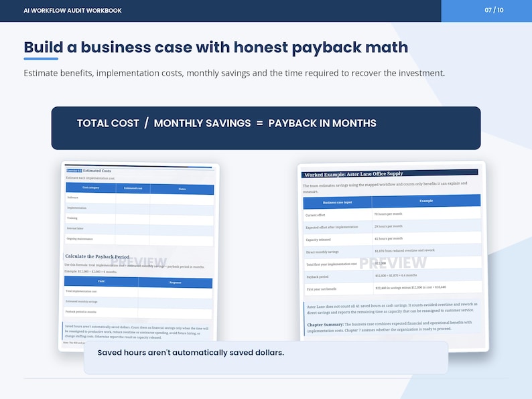
Task: Click the '$22,440 in savings minus $12,000' value
Action: [411, 287]
